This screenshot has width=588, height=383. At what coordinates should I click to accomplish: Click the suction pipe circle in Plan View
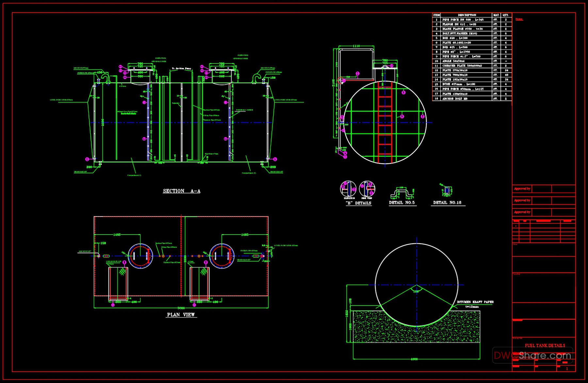[160, 256]
